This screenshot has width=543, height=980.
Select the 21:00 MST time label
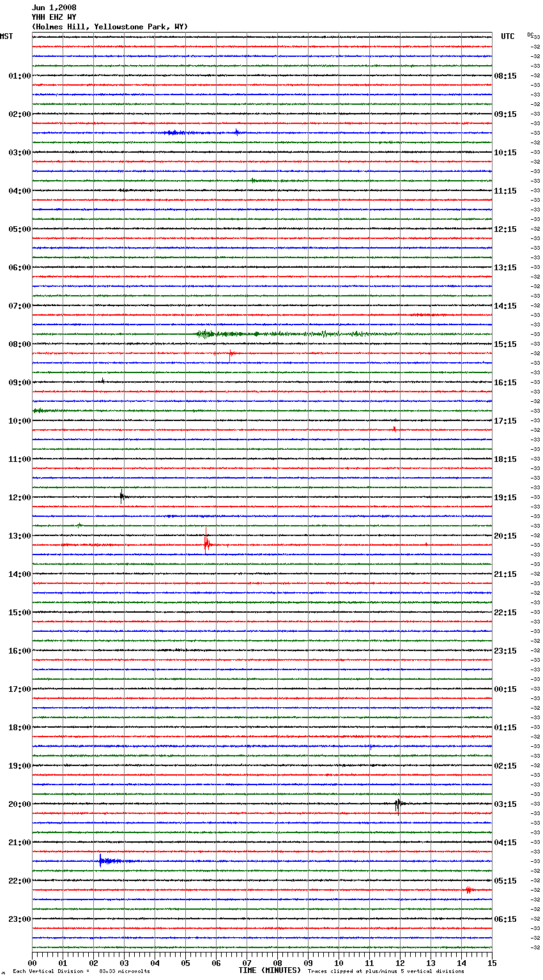tap(20, 843)
